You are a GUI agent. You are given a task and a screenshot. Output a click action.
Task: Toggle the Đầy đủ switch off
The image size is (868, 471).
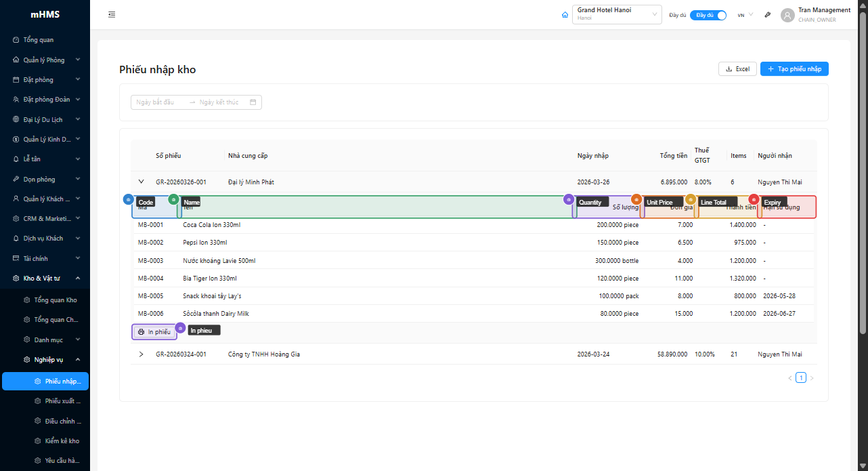pyautogui.click(x=708, y=15)
